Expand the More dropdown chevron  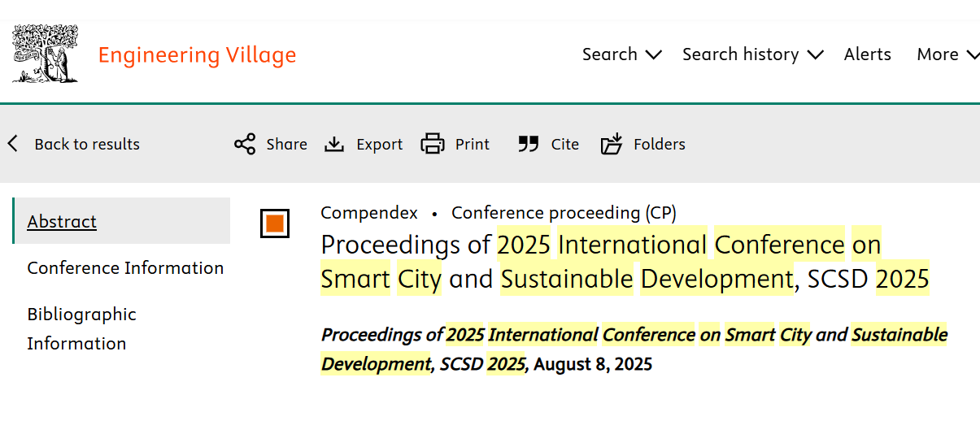pyautogui.click(x=973, y=55)
